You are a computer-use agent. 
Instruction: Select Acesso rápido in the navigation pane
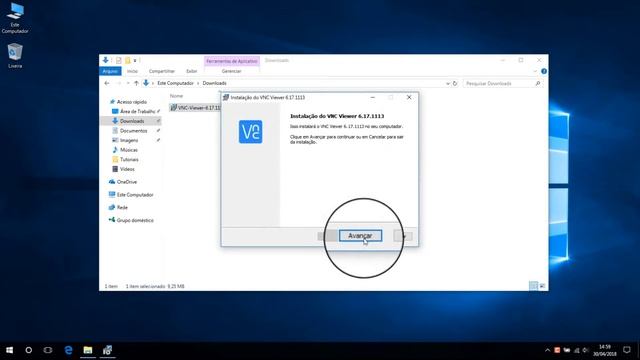click(x=131, y=102)
